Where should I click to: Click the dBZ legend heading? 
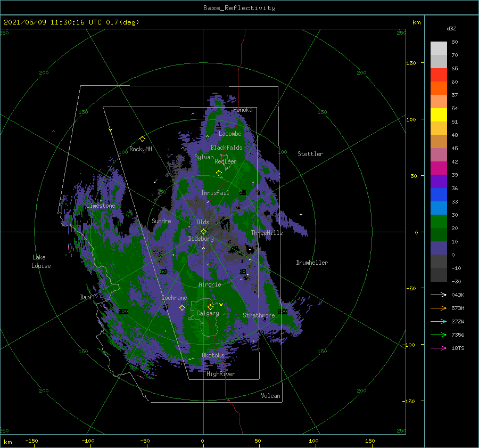coord(451,28)
